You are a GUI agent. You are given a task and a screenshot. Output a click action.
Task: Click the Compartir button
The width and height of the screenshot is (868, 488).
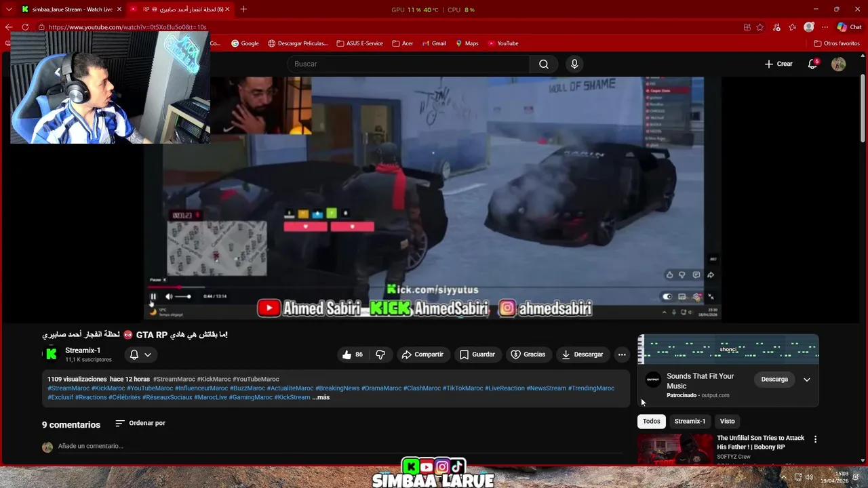(x=422, y=354)
